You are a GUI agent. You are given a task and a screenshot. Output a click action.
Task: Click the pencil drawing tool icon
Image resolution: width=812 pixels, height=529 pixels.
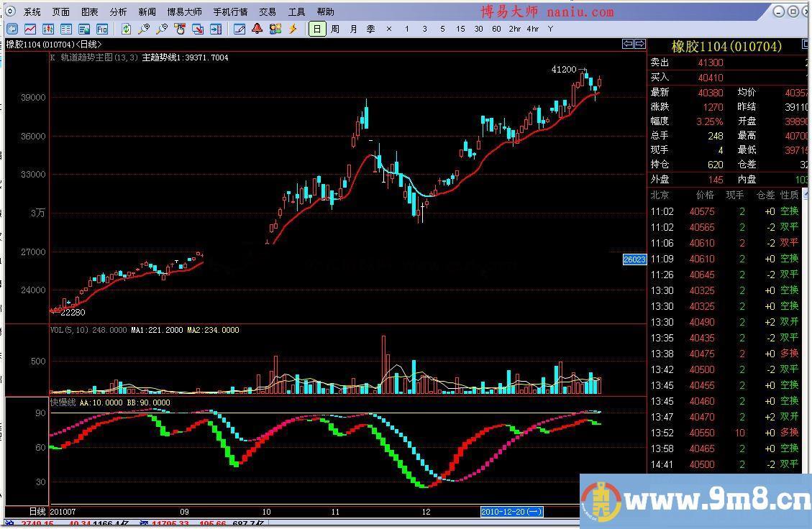[x=240, y=29]
